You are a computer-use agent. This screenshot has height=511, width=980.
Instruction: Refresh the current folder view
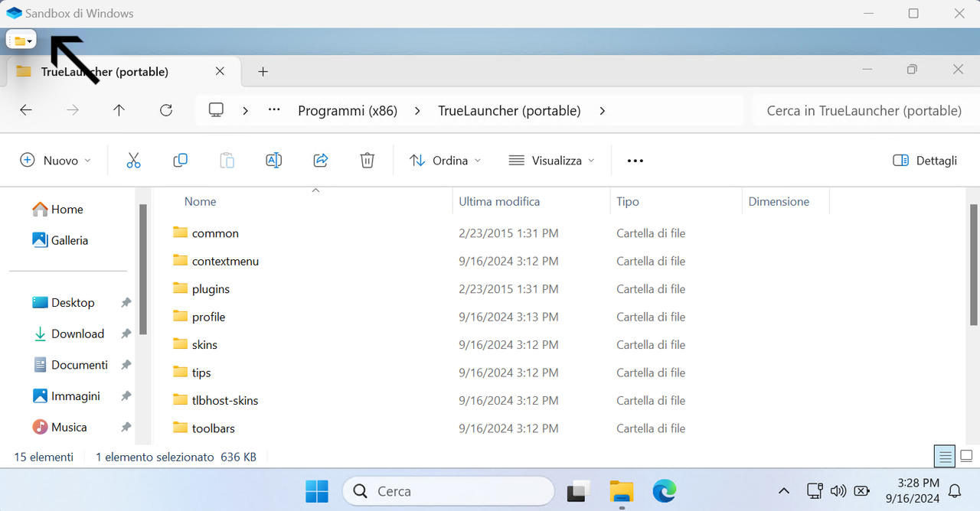[x=166, y=110]
